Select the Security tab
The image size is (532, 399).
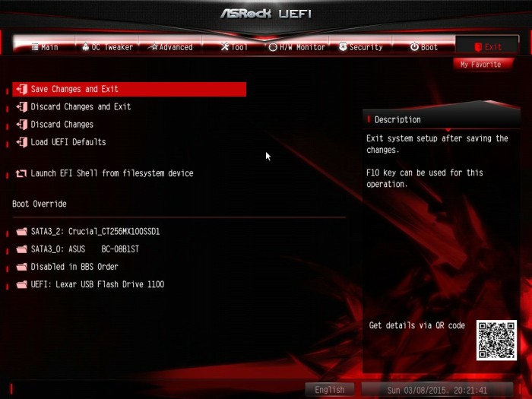tap(361, 47)
